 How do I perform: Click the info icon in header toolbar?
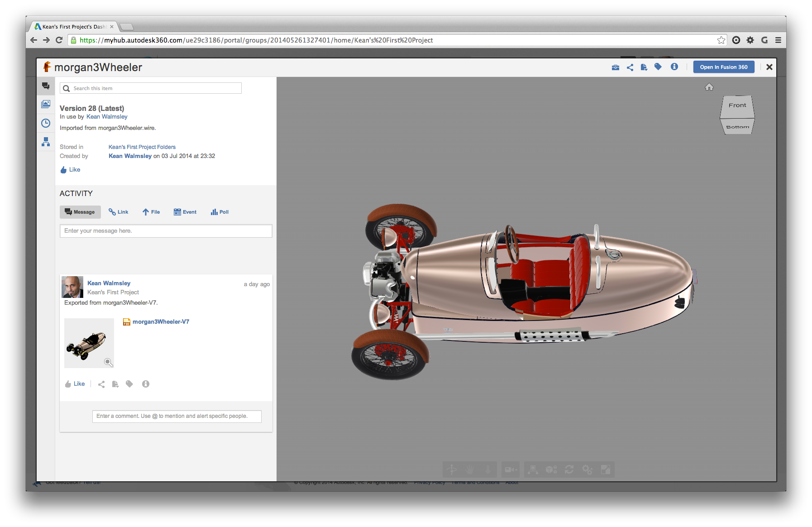click(674, 67)
